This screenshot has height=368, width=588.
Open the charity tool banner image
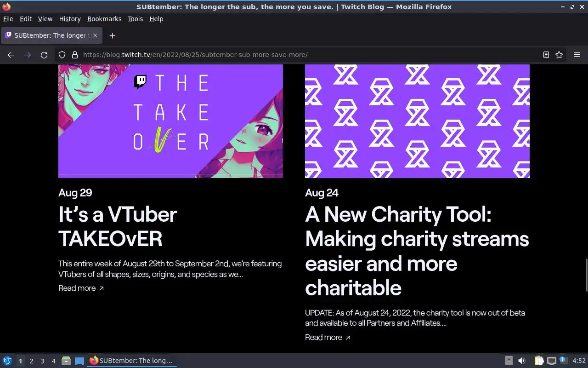(417, 121)
